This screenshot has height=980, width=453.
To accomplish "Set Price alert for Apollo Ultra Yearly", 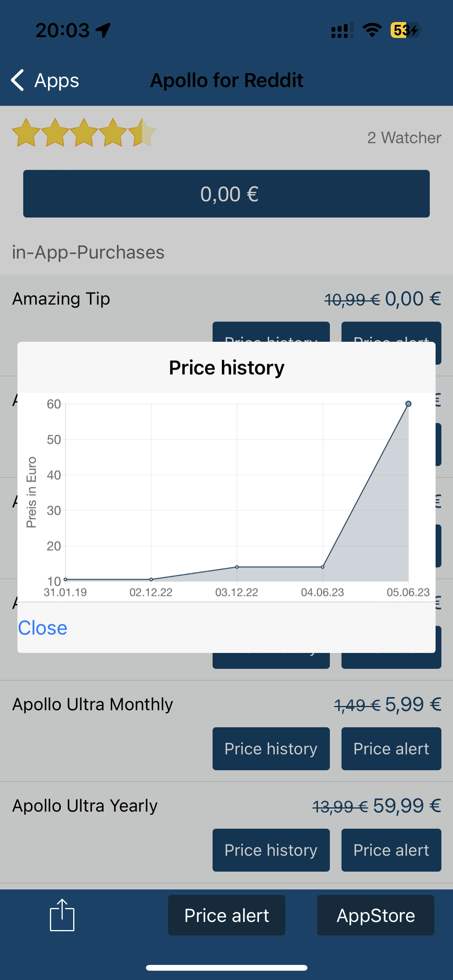I will point(391,850).
